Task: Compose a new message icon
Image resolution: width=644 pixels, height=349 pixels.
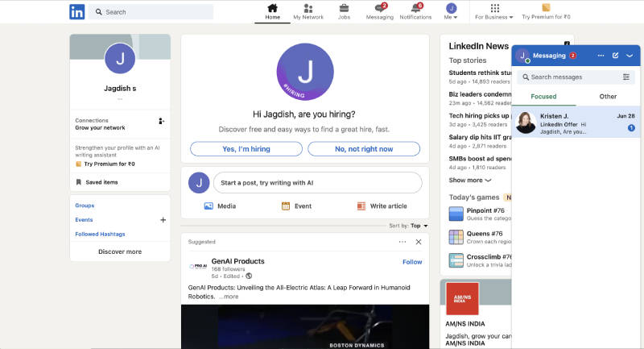Action: [616, 56]
